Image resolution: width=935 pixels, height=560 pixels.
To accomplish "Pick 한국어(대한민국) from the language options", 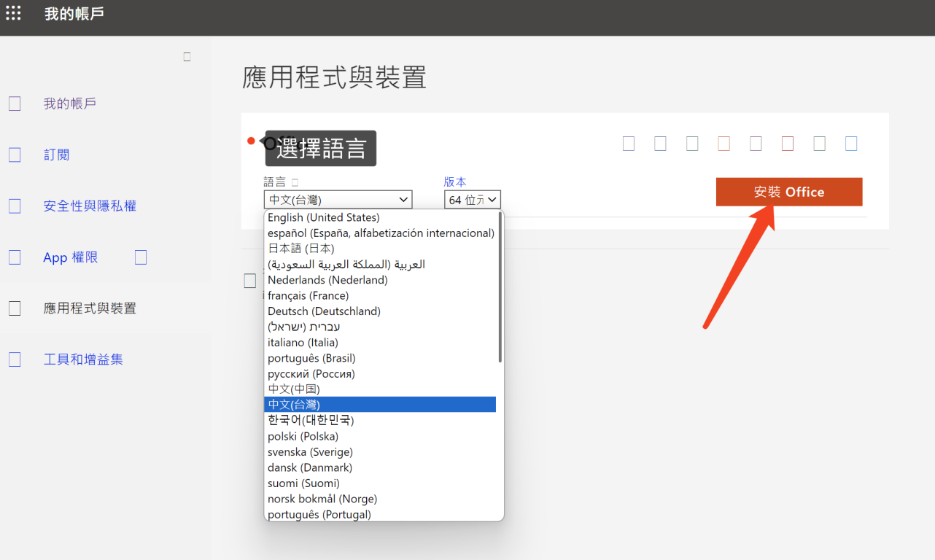I will click(x=310, y=420).
